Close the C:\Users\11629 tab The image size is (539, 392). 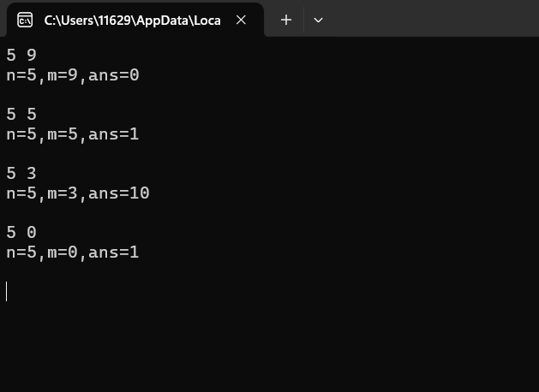[x=241, y=20]
